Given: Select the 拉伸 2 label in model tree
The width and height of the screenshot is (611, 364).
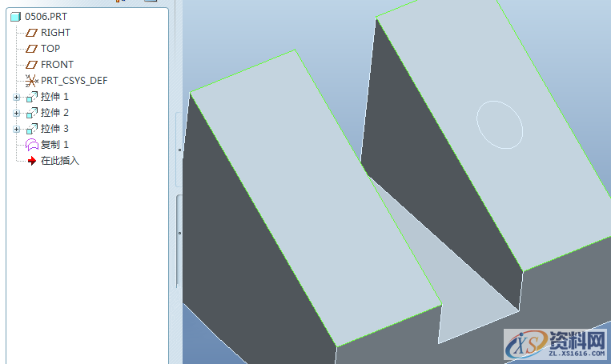Looking at the screenshot, I should 55,113.
